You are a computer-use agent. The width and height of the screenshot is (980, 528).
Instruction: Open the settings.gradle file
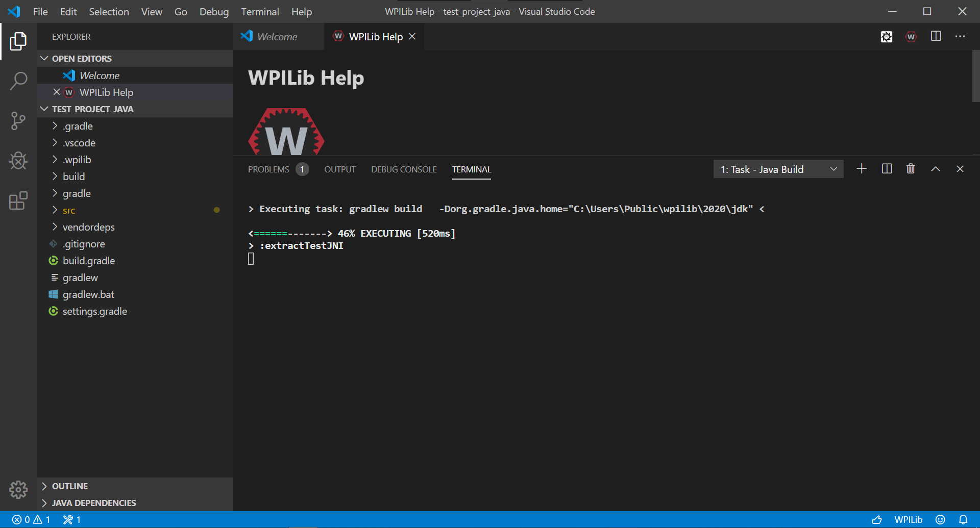tap(135, 311)
